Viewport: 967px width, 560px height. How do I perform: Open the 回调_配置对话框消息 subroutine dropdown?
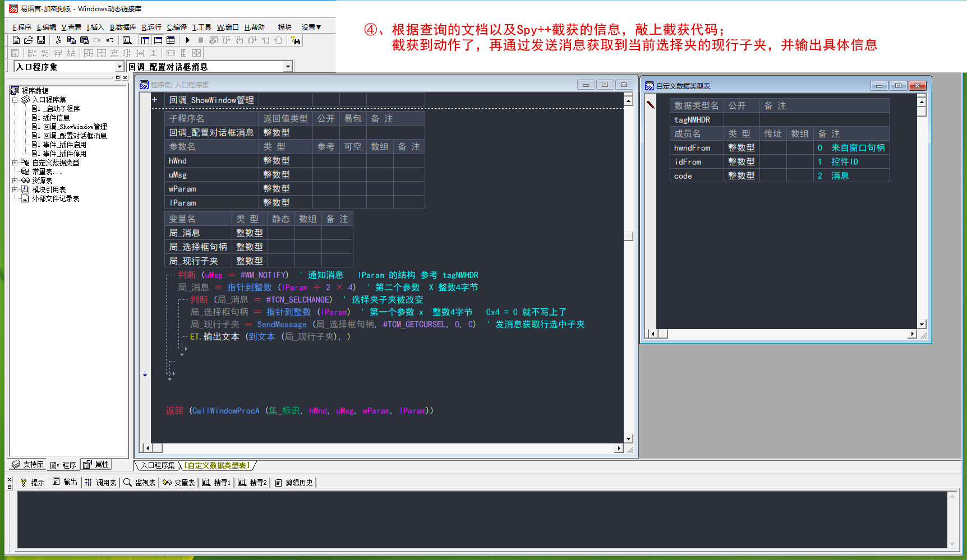point(288,67)
